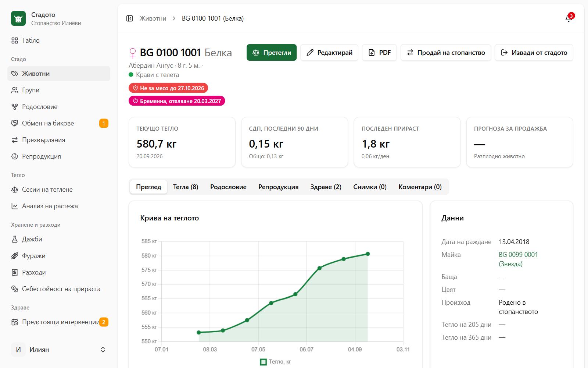Toggle the Тегло, кг chart legend item

click(x=275, y=362)
